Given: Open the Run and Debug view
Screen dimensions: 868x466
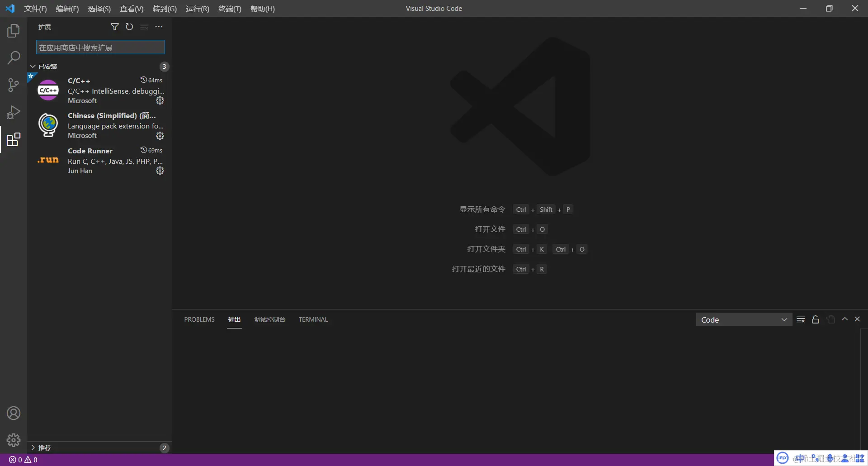Looking at the screenshot, I should click(x=14, y=112).
